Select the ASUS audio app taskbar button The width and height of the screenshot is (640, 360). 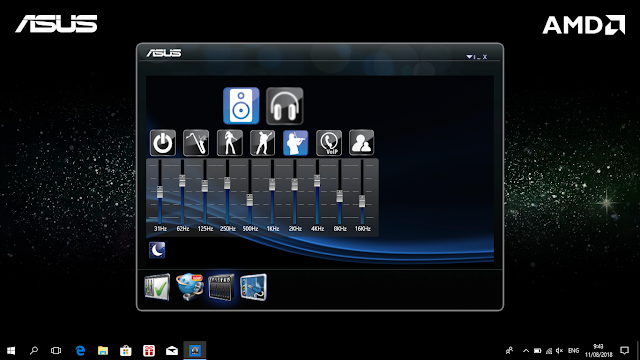tap(195, 351)
